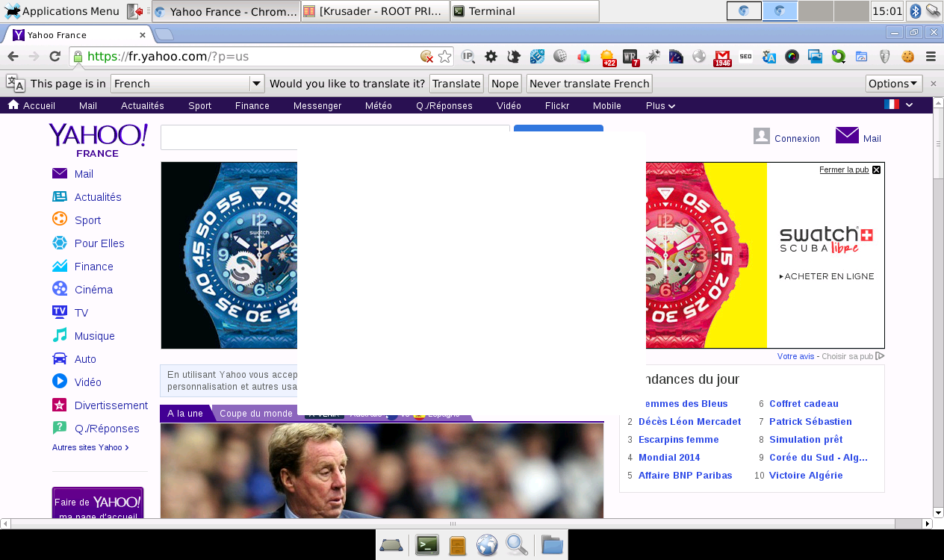
Task: Open the weather extension showing +22
Action: (x=608, y=57)
